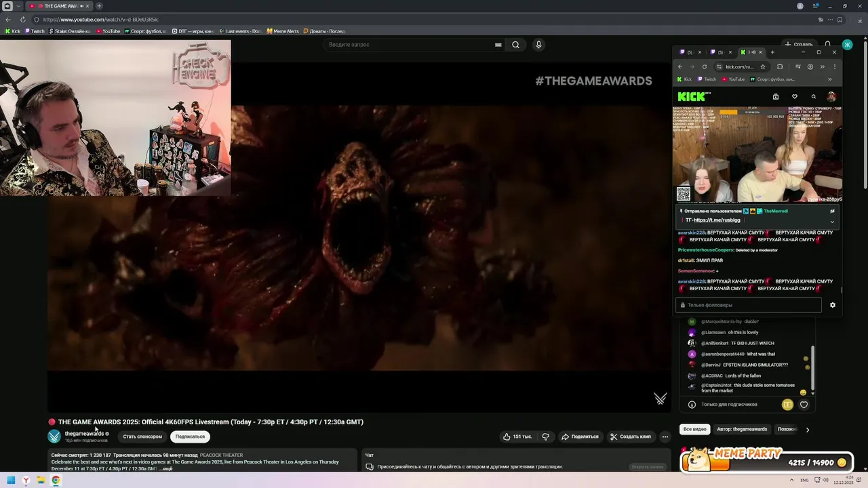Open Chrome from the taskbar

click(x=56, y=481)
